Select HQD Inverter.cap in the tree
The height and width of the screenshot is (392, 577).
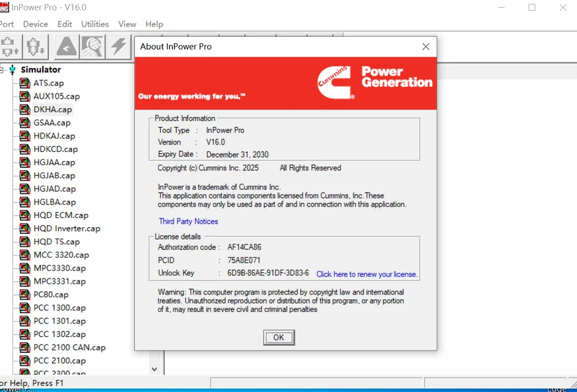(x=67, y=228)
